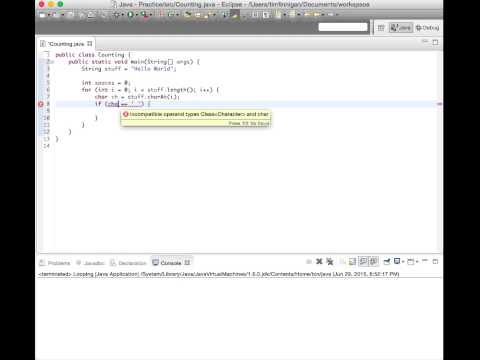Click the Run External Tools icon

click(144, 15)
